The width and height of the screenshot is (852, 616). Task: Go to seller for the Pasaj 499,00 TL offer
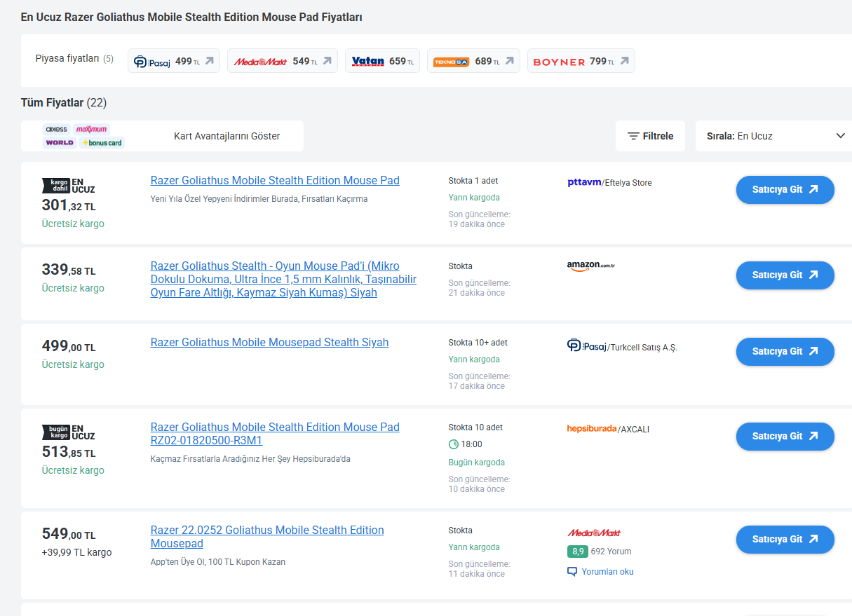pos(785,351)
